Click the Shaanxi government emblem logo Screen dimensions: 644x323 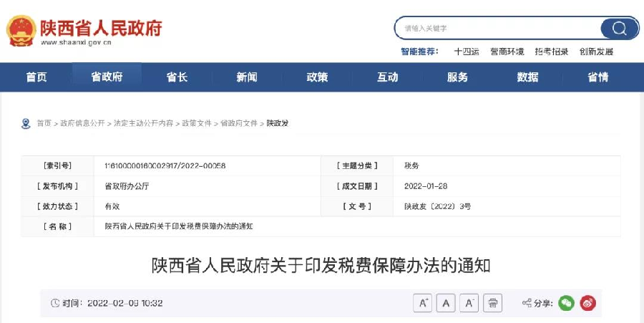(x=21, y=31)
